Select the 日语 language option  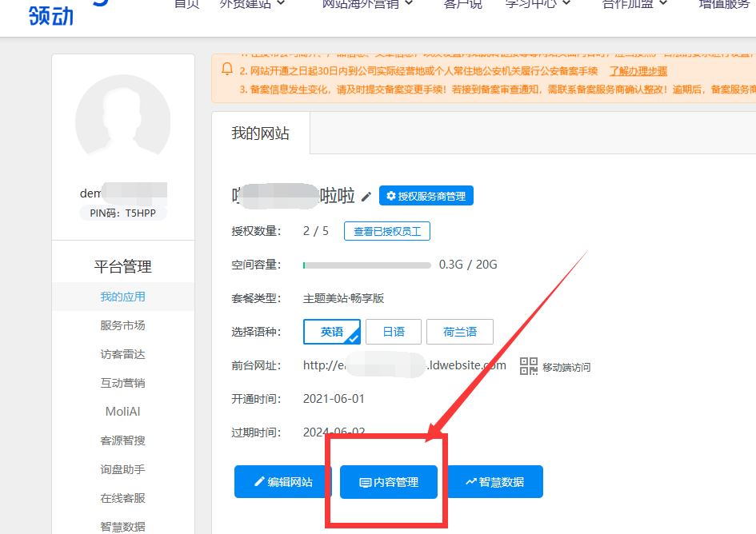click(394, 331)
